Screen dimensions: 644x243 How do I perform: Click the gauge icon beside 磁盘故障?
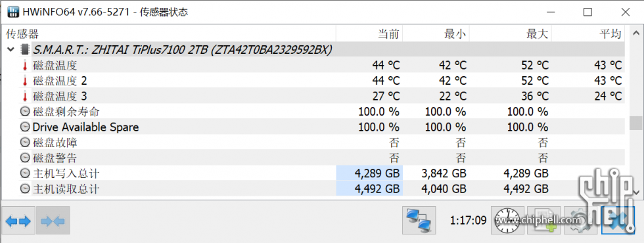(26, 143)
